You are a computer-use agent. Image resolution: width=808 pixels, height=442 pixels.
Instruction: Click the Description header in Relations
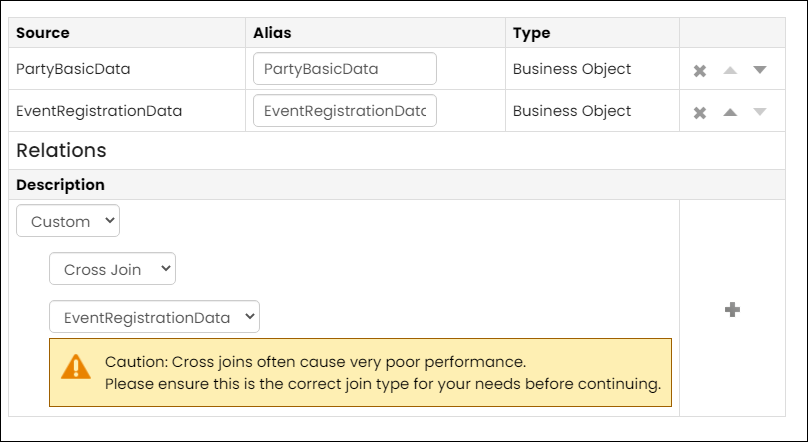tap(60, 184)
